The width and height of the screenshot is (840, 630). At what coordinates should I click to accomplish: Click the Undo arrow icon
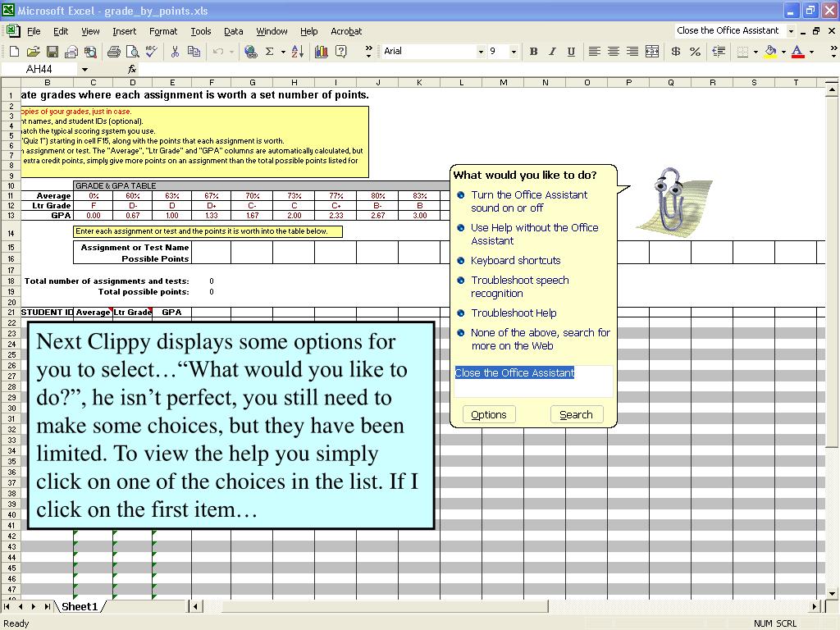point(217,52)
